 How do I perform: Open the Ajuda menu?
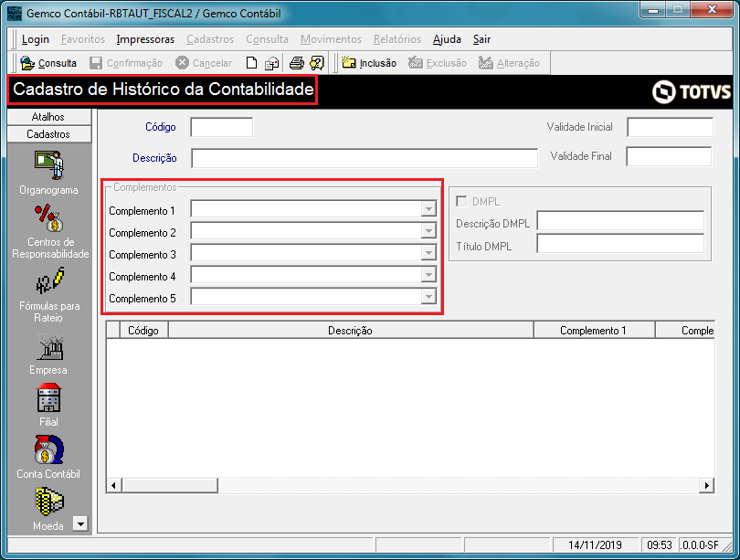(x=447, y=39)
